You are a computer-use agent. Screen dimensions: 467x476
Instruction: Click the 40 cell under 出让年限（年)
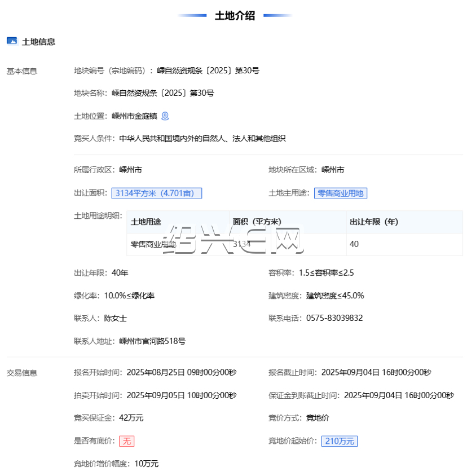354,244
